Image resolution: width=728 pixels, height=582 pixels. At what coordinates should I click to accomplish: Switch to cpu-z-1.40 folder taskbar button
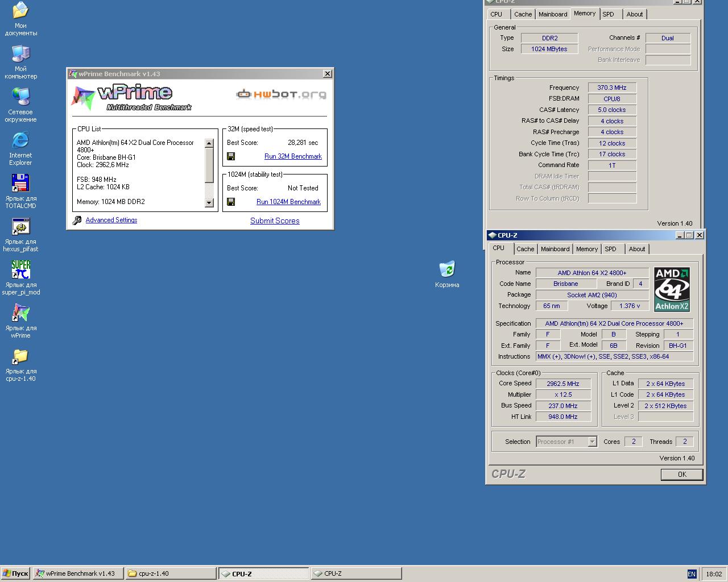coord(171,573)
